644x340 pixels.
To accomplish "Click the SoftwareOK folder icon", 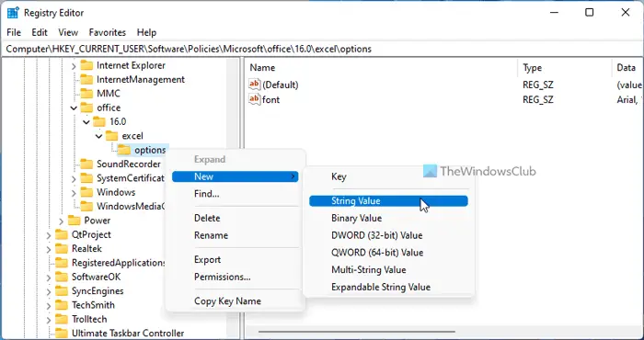I will (62, 277).
